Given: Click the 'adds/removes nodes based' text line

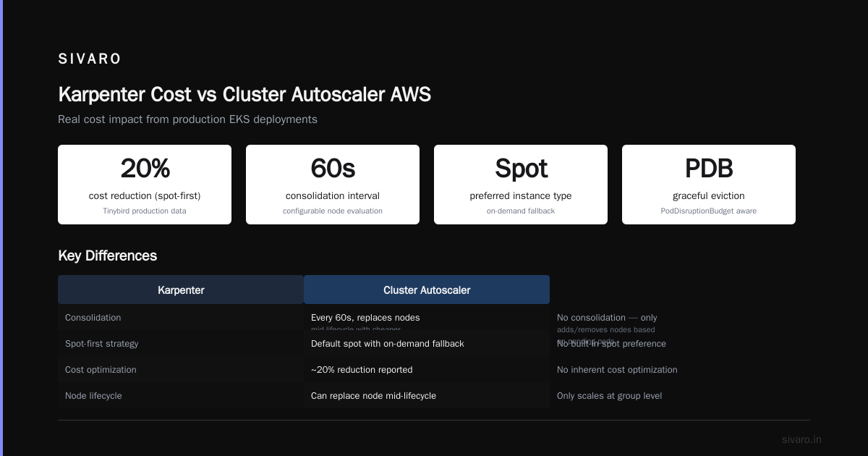Looking at the screenshot, I should (606, 329).
